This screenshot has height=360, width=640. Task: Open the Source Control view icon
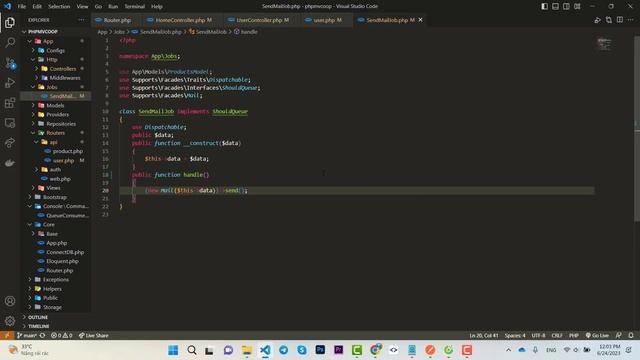(x=10, y=63)
